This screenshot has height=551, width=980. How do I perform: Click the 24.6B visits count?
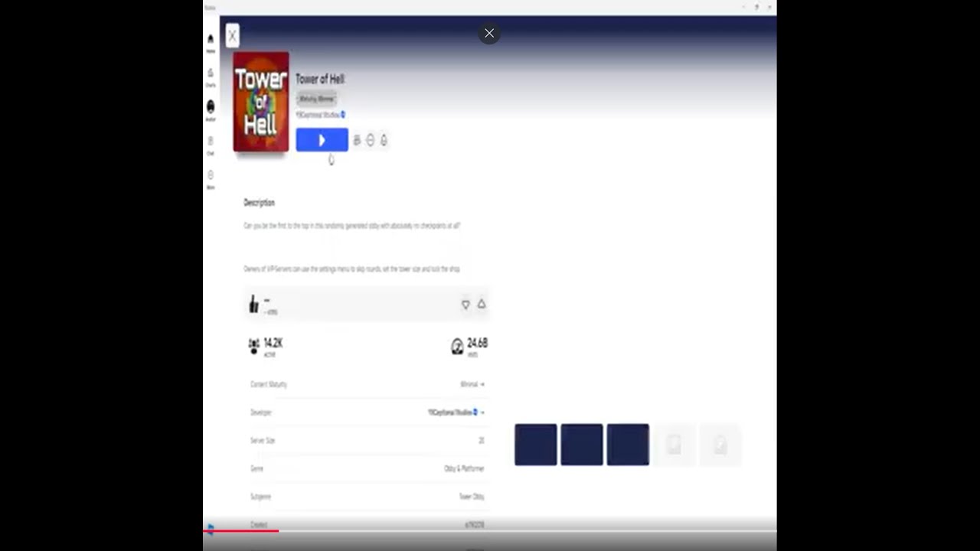coord(477,343)
